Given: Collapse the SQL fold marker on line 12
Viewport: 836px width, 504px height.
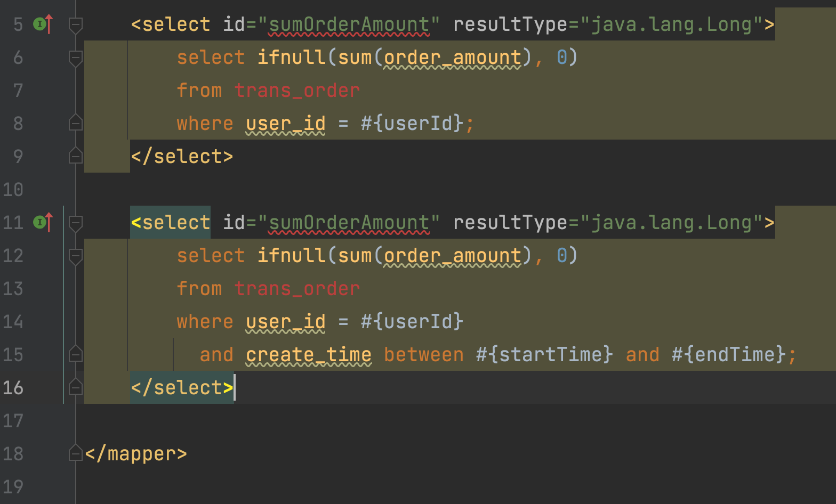Looking at the screenshot, I should point(76,256).
